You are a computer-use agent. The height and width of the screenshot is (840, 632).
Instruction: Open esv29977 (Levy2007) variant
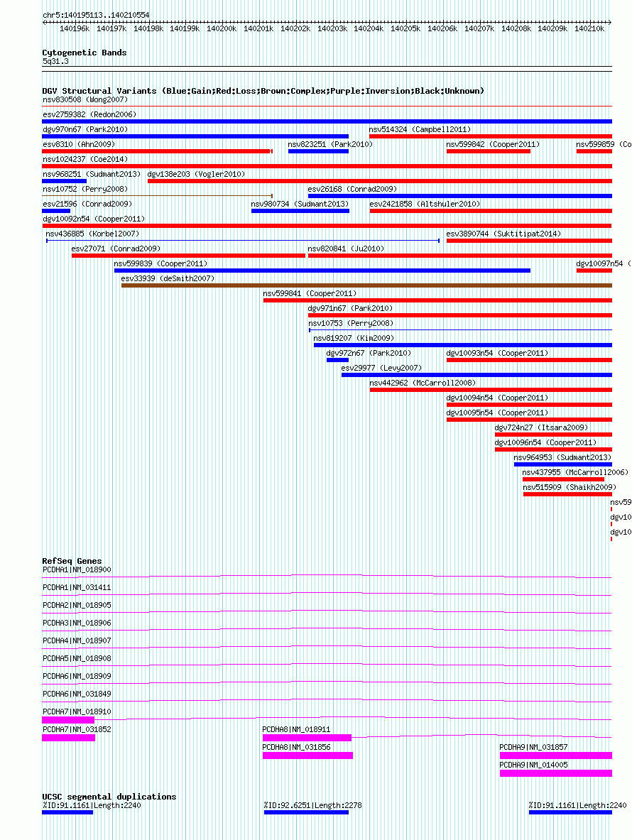click(476, 376)
